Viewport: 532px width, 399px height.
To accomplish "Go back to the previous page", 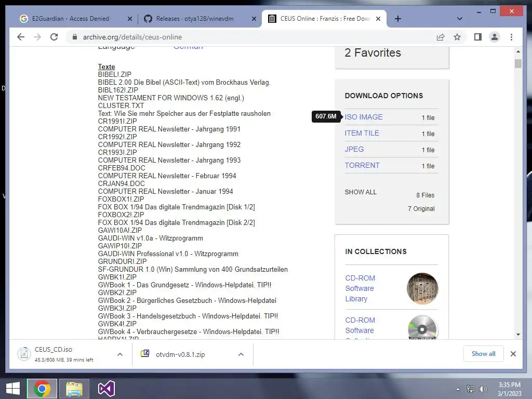I will [x=21, y=37].
